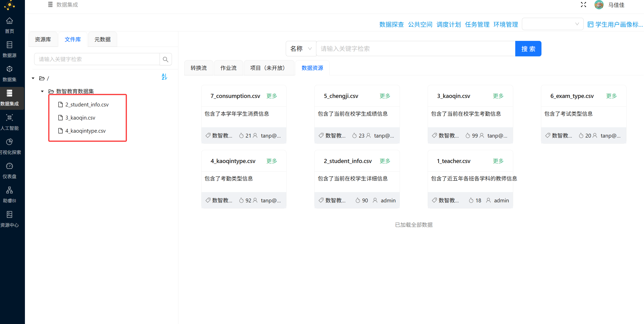644x324 pixels.
Task: Switch to the 转换流 tab
Action: coord(199,68)
